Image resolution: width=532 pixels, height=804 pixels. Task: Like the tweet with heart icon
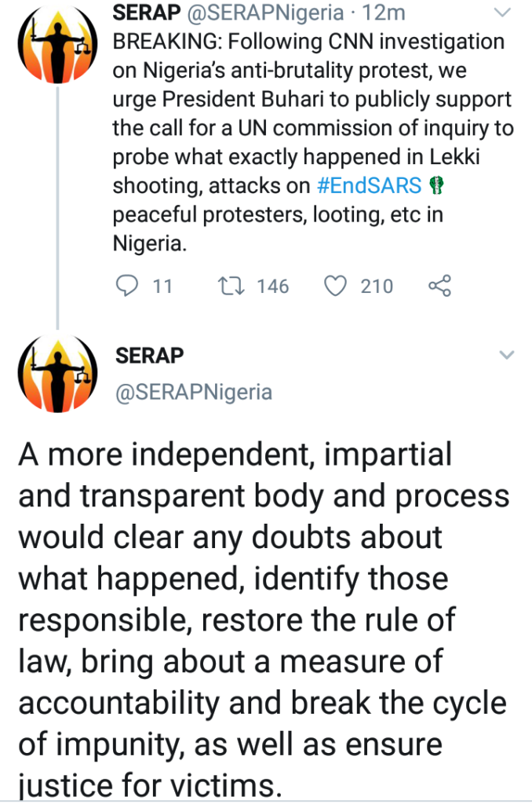[x=336, y=286]
